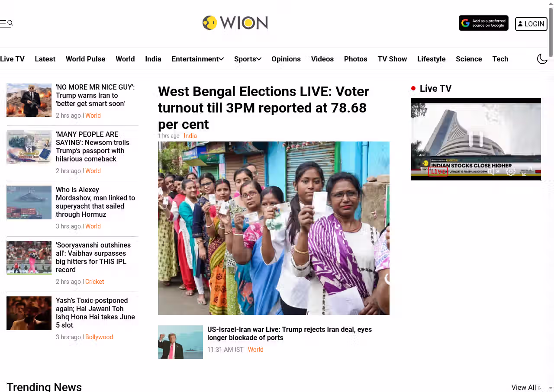Add WION as preferred source on Google

coord(483,23)
